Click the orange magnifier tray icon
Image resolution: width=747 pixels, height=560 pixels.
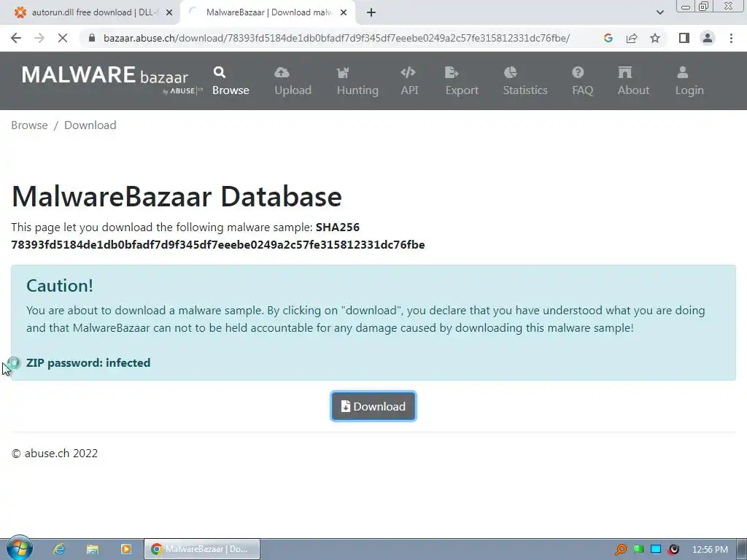621,550
